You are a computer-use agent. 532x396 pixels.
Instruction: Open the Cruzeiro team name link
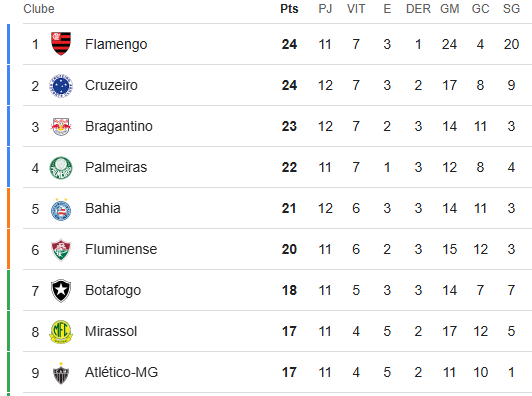point(111,85)
